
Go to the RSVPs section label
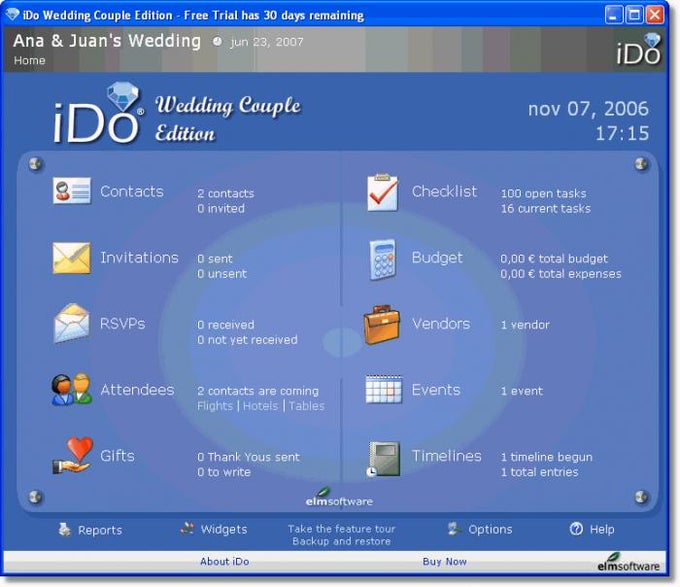(122, 323)
